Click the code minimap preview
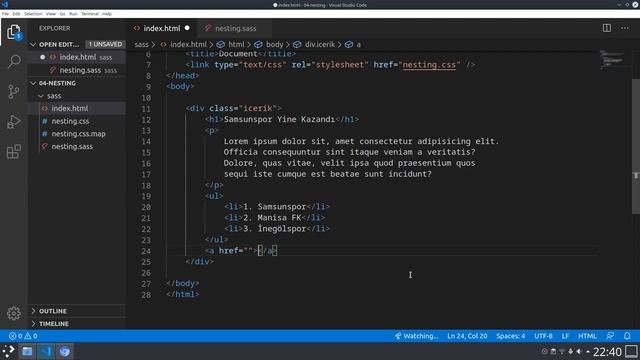640x360 pixels. pos(613,60)
